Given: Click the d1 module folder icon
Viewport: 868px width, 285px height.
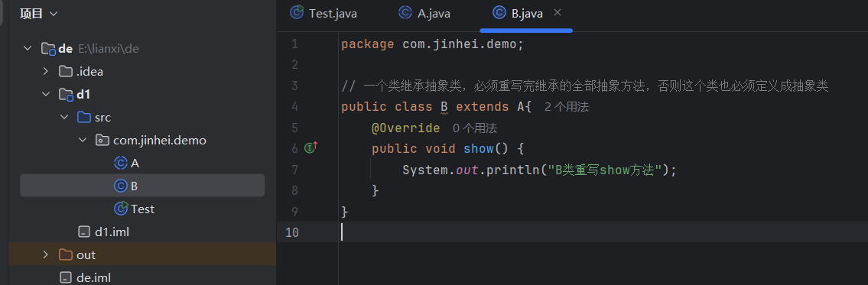Looking at the screenshot, I should point(66,95).
